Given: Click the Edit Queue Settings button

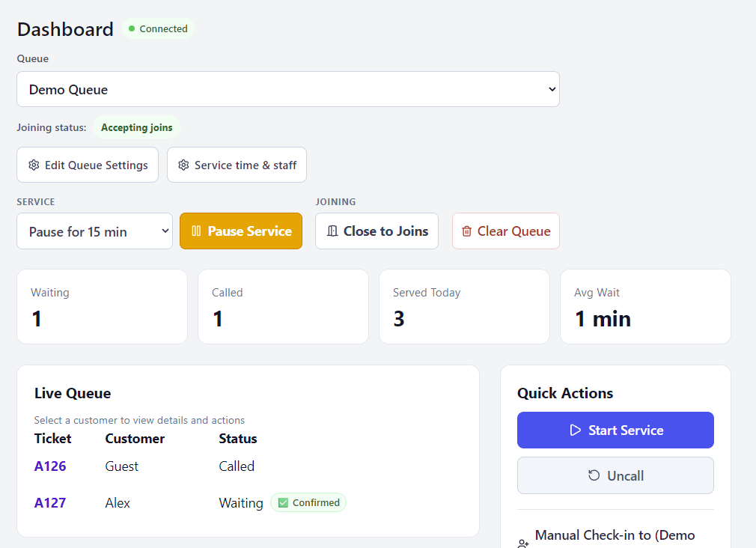Looking at the screenshot, I should [x=88, y=165].
